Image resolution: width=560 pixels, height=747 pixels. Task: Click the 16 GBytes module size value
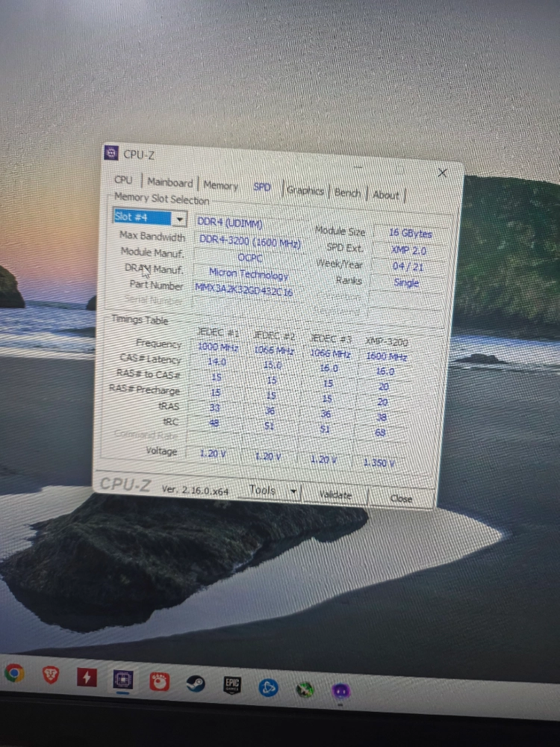[x=411, y=233]
